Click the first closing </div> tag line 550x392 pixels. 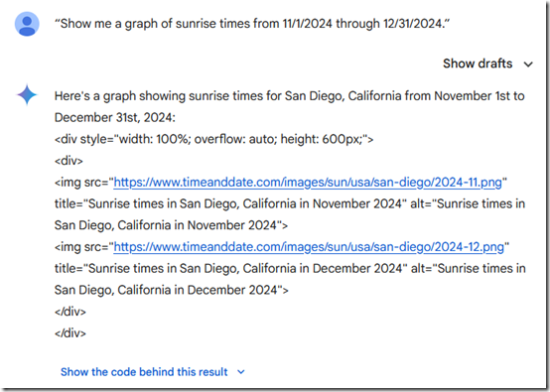(x=70, y=312)
